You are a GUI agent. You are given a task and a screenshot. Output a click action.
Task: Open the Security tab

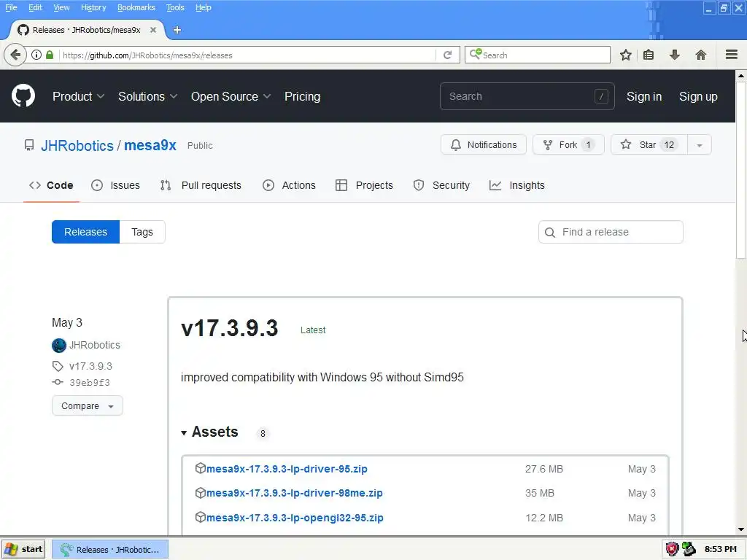(x=441, y=185)
